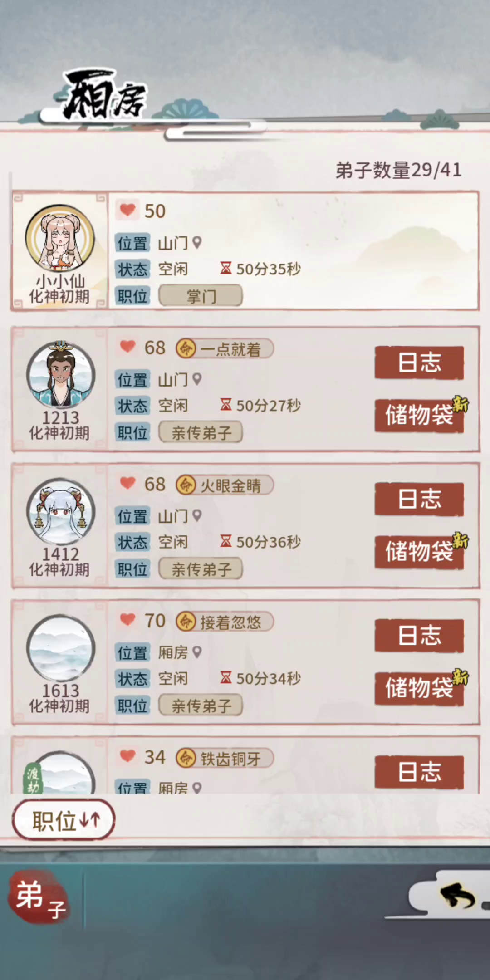Change 亲传弟子 position for disciple 1613
Image resolution: width=490 pixels, height=980 pixels.
[201, 706]
